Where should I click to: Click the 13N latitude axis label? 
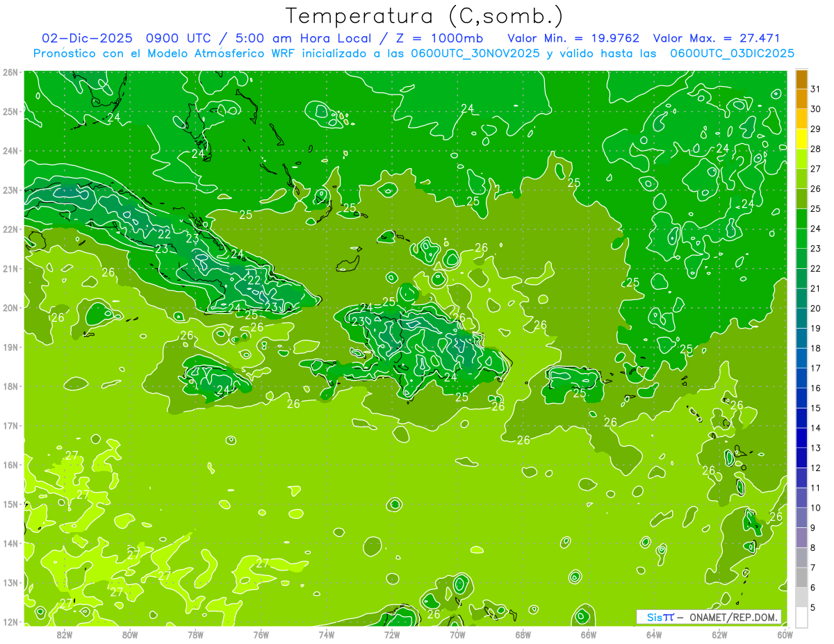coord(10,582)
